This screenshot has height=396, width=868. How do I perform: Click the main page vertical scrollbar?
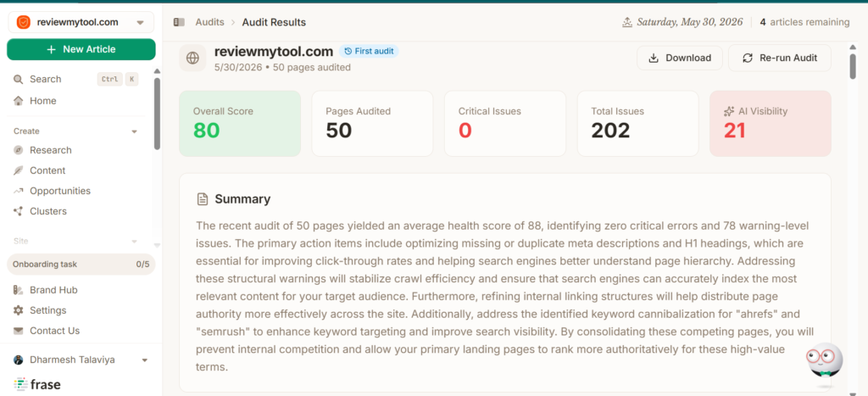point(853,64)
